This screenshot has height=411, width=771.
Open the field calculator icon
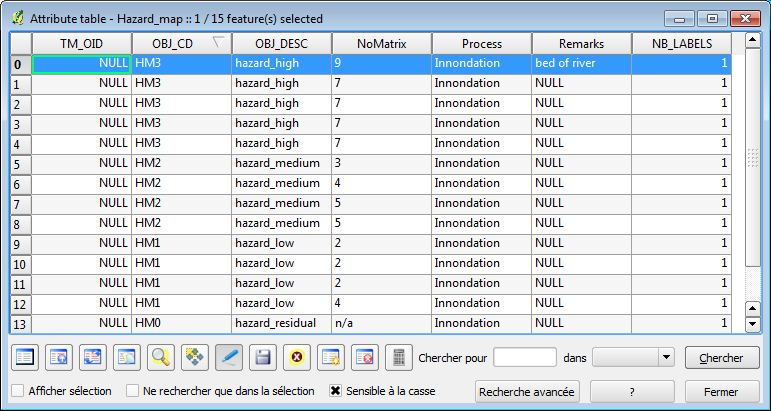tap(399, 358)
